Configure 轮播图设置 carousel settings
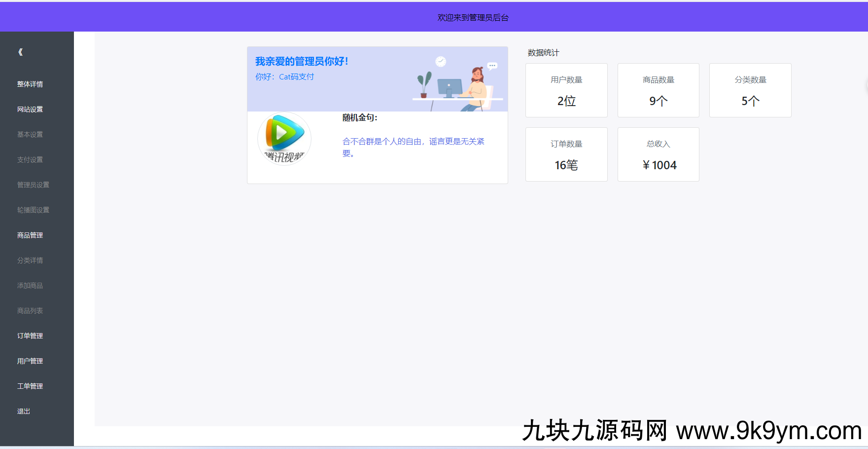This screenshot has width=868, height=449. tap(32, 210)
